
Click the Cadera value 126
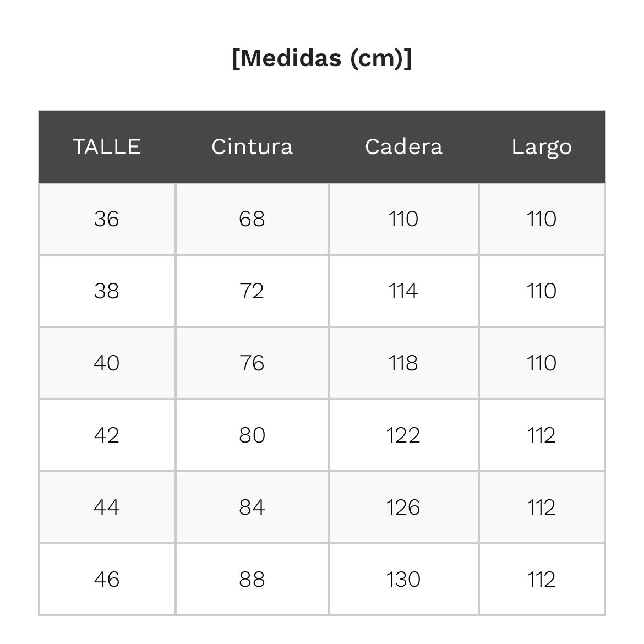click(403, 507)
